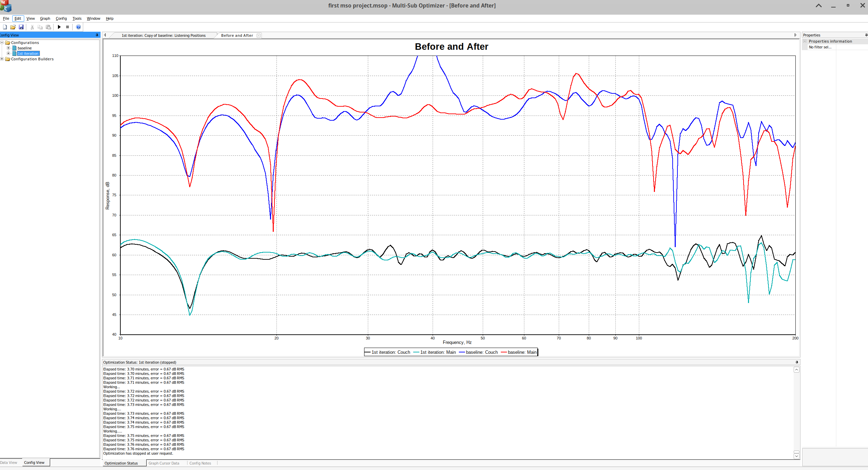Image resolution: width=868 pixels, height=470 pixels.
Task: Collapse the Configurations tree node
Action: click(2, 43)
